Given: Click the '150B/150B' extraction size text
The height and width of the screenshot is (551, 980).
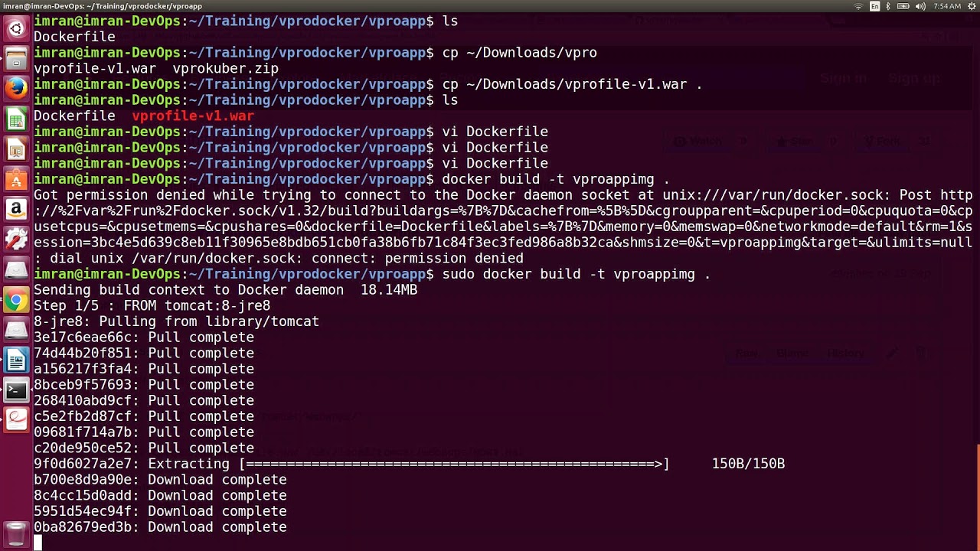Looking at the screenshot, I should (748, 464).
